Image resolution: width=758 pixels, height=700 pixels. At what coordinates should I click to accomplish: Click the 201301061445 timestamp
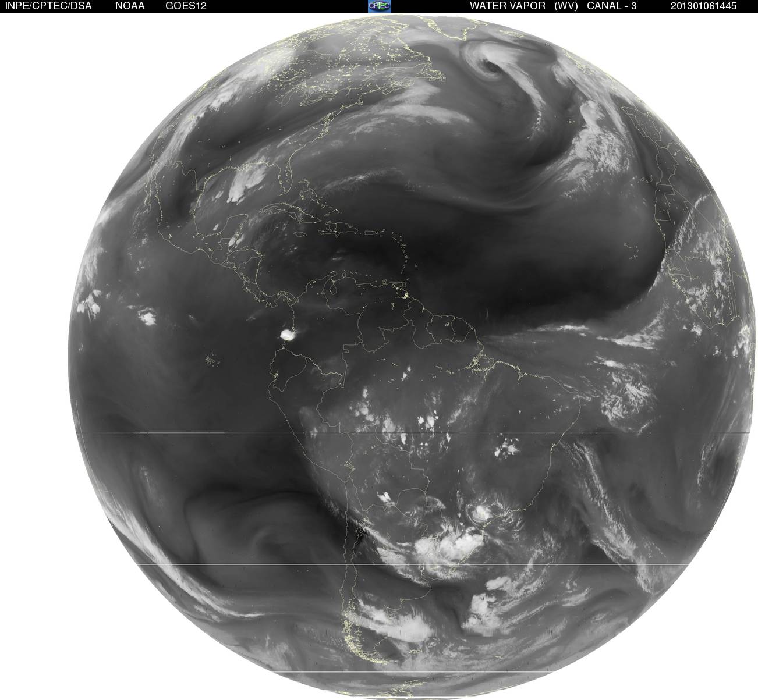[703, 6]
